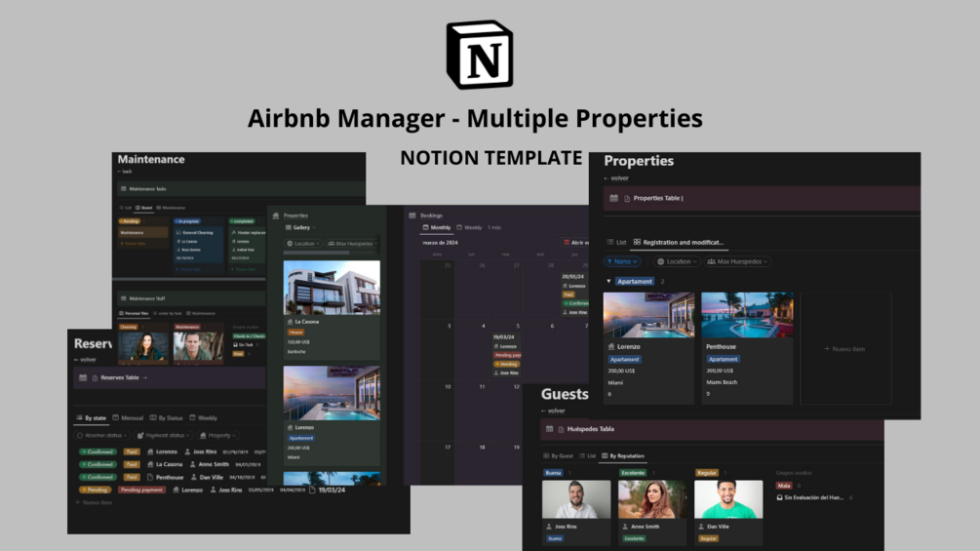The height and width of the screenshot is (551, 980).
Task: Click the Abrir en button in Bookings
Action: click(575, 243)
